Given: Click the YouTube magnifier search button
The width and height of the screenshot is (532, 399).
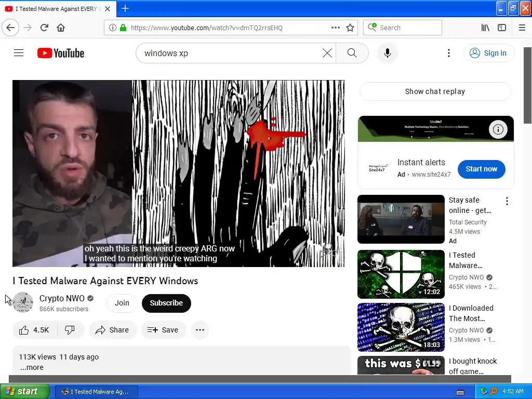Looking at the screenshot, I should 352,53.
